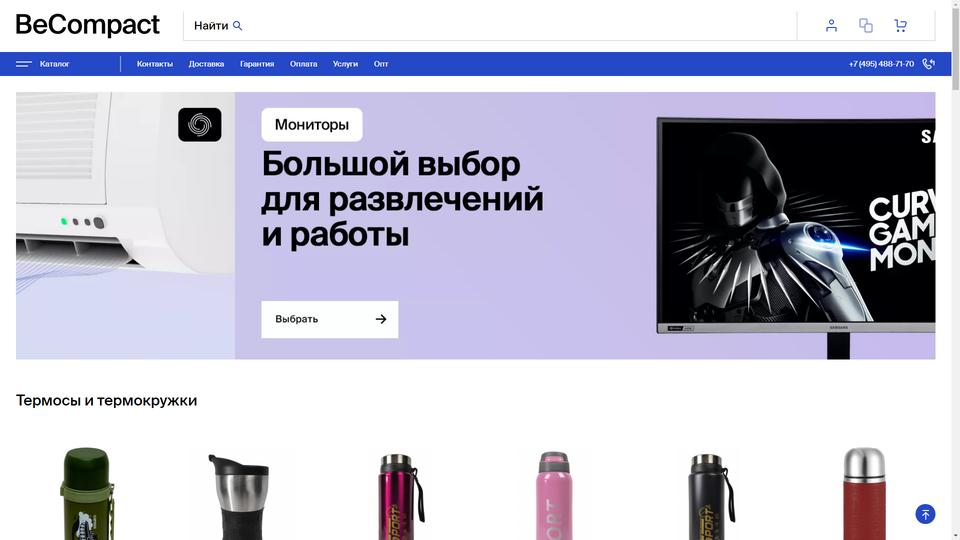Click the swirl brand logo icon
This screenshot has width=960, height=540.
[200, 125]
